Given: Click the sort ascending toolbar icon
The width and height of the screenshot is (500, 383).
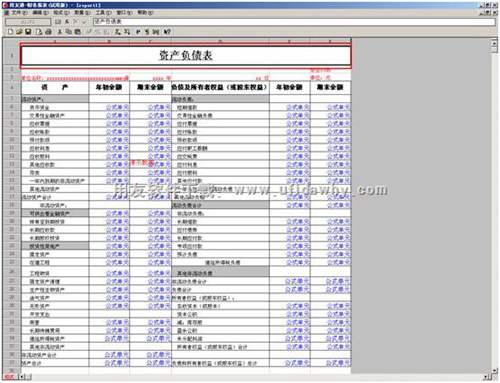Looking at the screenshot, I should coord(118,32).
